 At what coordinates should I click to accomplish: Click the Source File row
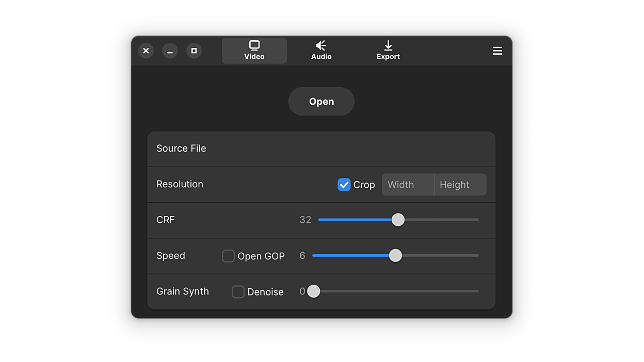tap(321, 149)
